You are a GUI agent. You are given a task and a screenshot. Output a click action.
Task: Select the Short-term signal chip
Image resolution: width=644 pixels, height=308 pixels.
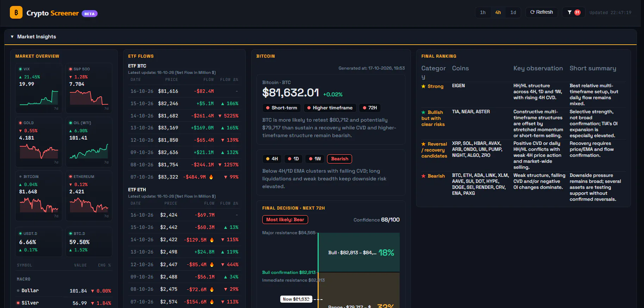(282, 108)
